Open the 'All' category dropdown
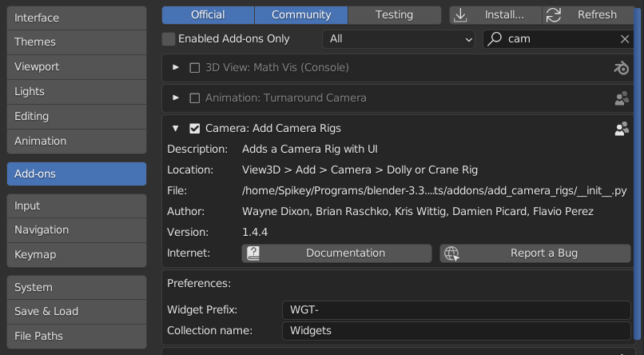 tap(399, 39)
